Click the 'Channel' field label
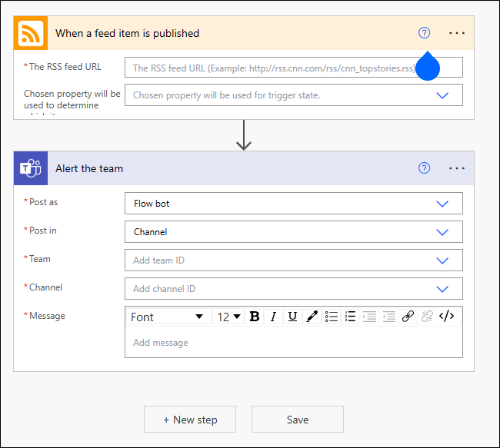 tap(45, 287)
